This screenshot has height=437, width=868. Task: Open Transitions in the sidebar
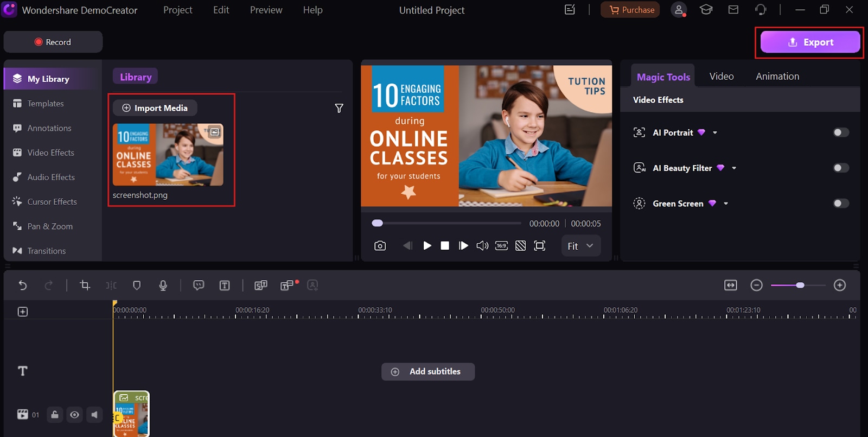tap(53, 251)
